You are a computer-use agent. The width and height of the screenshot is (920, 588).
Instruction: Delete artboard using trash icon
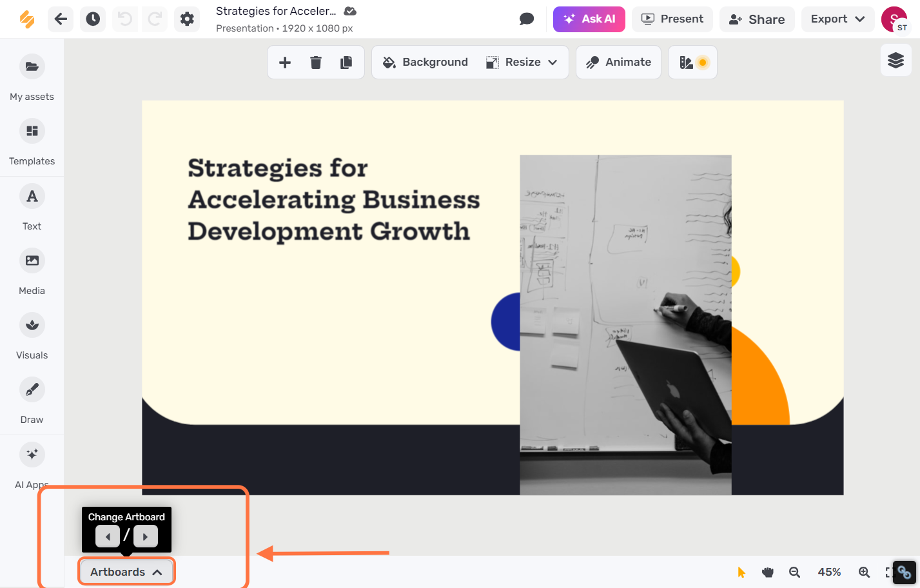tap(316, 63)
